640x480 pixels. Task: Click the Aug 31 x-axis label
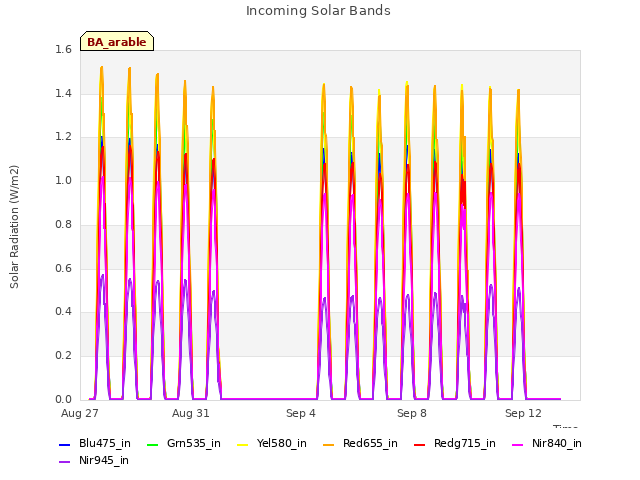click(x=191, y=413)
